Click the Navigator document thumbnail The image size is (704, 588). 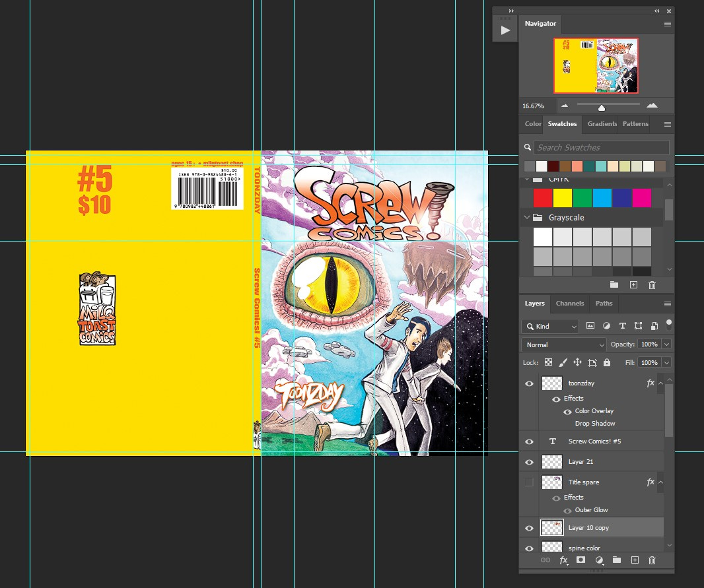tap(596, 65)
